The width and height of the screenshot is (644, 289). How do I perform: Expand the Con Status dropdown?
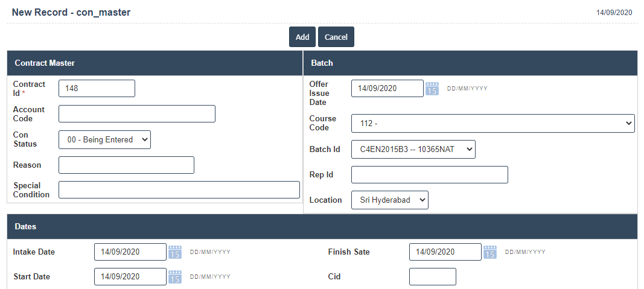coord(104,139)
